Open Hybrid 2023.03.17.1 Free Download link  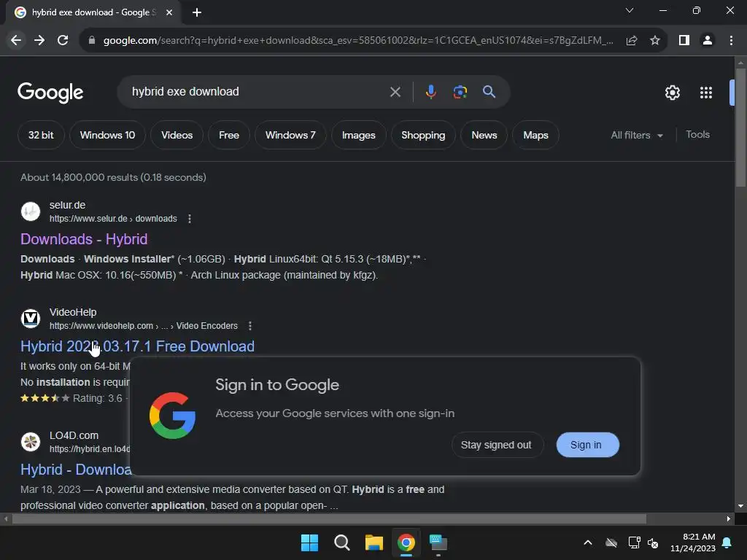[137, 346]
